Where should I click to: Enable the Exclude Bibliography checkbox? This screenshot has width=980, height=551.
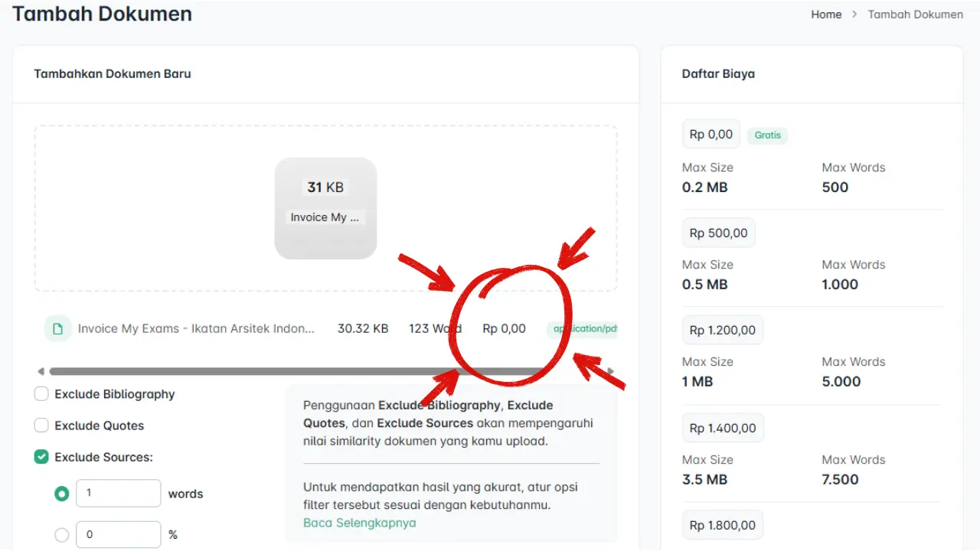[41, 394]
